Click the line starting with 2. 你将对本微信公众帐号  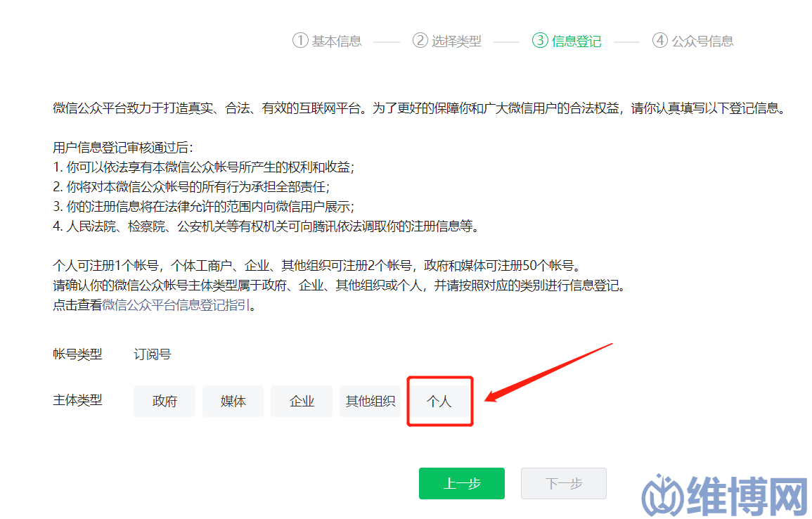pos(191,187)
